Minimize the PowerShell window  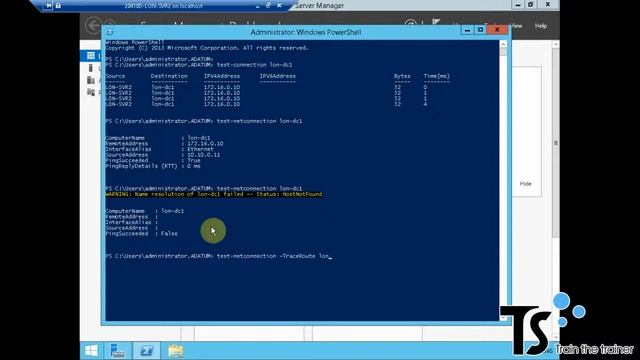[467, 30]
